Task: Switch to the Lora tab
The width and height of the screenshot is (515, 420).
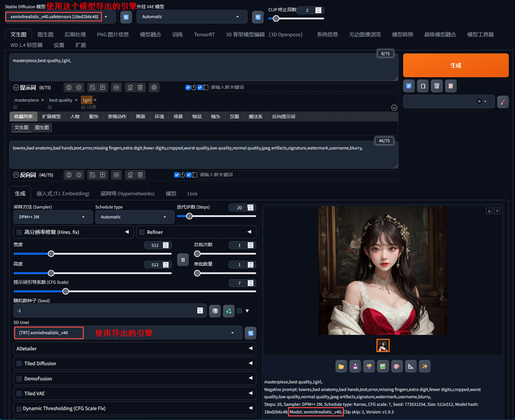Action: coord(193,194)
